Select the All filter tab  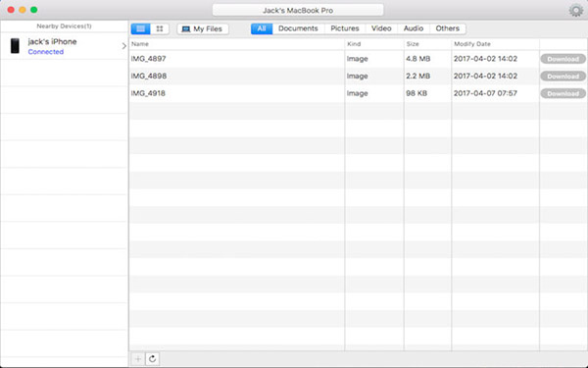tap(262, 28)
